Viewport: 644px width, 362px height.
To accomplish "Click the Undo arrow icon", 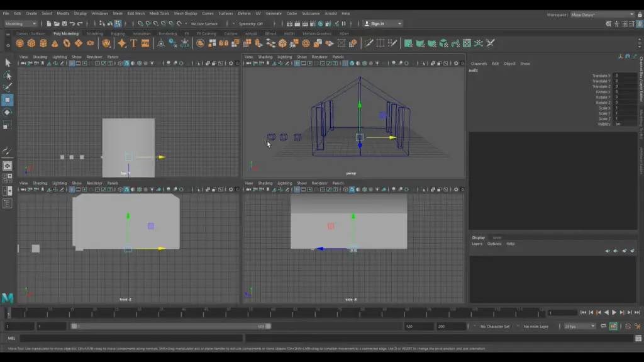I will pos(72,24).
